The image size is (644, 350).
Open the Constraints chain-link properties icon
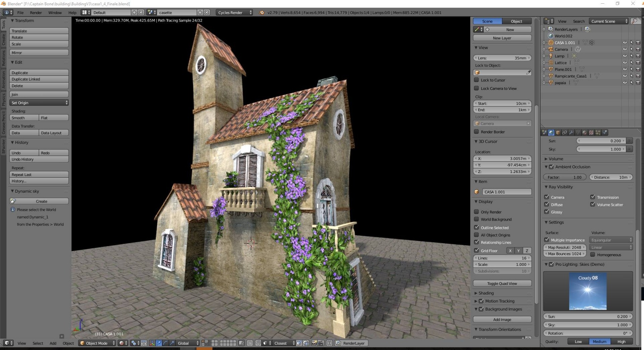pos(565,132)
